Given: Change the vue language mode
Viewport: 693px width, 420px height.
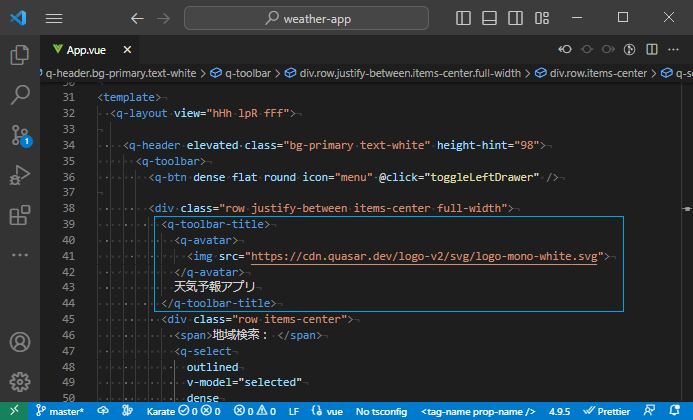Looking at the screenshot, I should click(x=327, y=411).
